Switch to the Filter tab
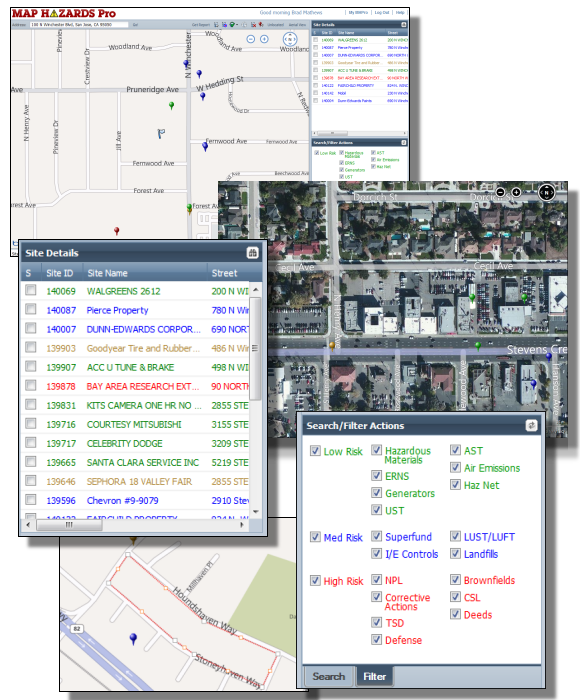Image resolution: width=580 pixels, height=700 pixels. (x=374, y=676)
